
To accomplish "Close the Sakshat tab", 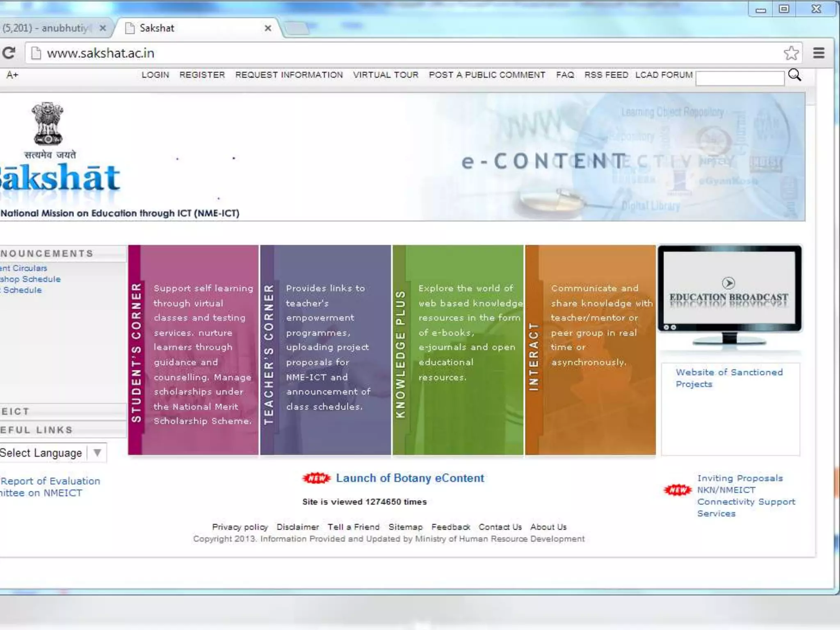I will coord(268,28).
